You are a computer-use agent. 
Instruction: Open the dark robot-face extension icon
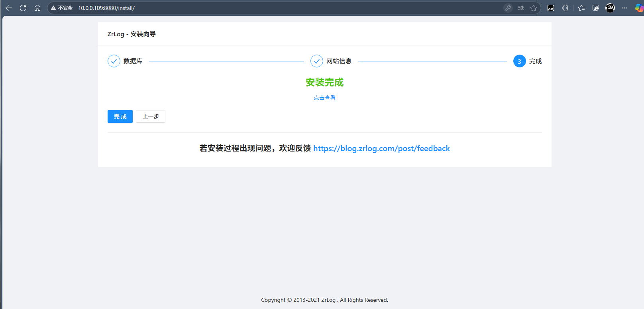pos(551,8)
